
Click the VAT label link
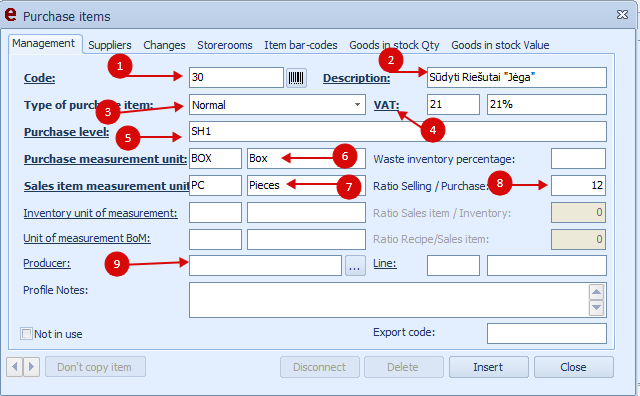[x=386, y=105]
